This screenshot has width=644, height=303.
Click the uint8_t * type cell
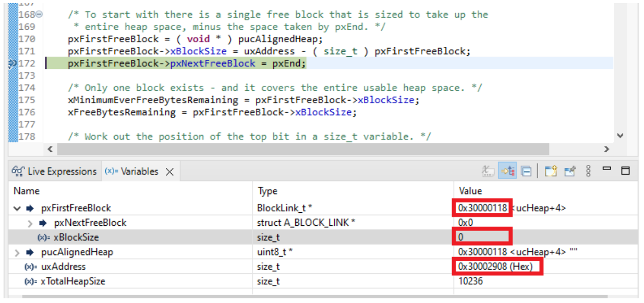point(275,252)
